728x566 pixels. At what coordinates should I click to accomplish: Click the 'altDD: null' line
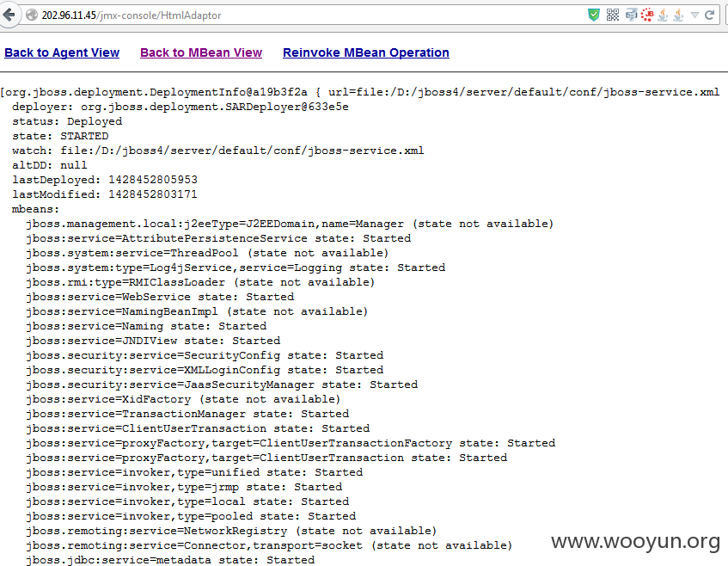click(x=49, y=165)
